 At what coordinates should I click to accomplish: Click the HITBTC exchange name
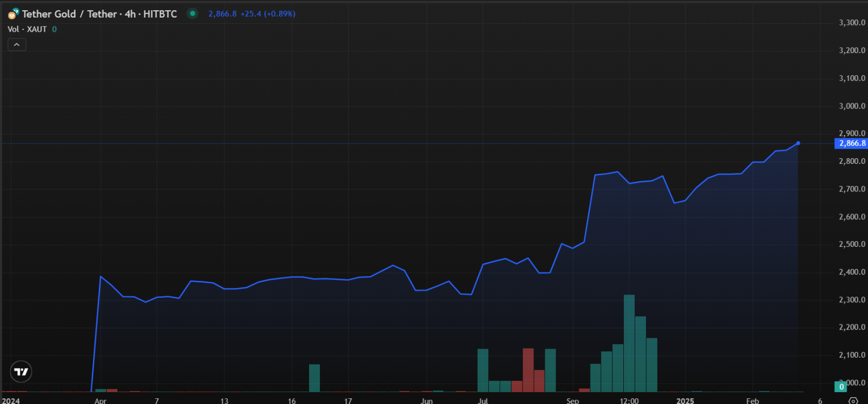click(x=161, y=14)
